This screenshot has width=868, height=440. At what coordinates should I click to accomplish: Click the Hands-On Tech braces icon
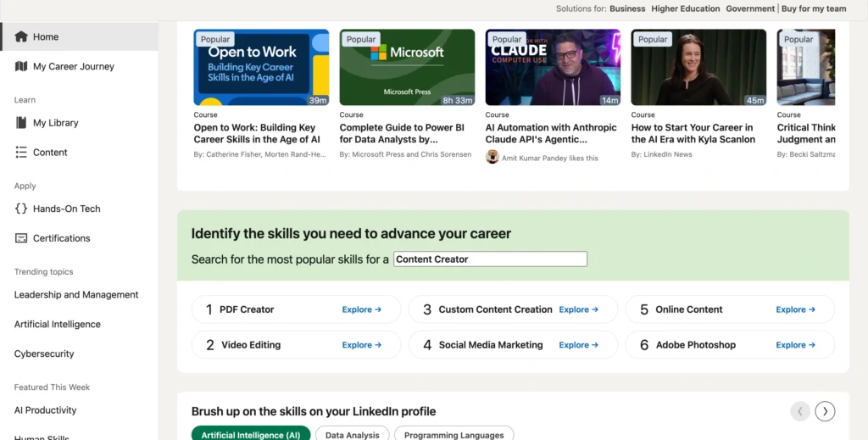pyautogui.click(x=21, y=209)
